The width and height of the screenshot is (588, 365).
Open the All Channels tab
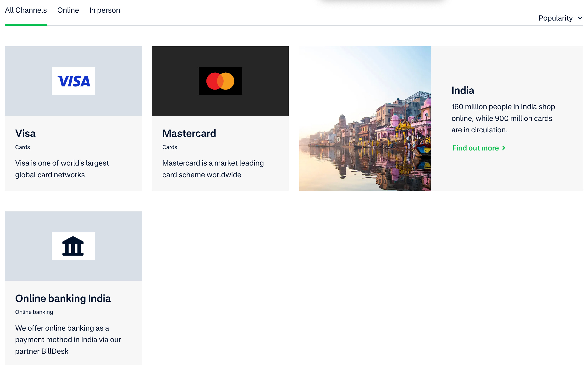tap(26, 10)
